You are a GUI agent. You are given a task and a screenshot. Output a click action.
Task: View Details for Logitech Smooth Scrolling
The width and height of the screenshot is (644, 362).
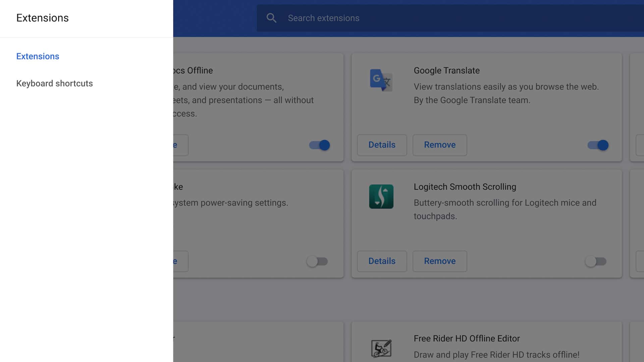(x=382, y=261)
